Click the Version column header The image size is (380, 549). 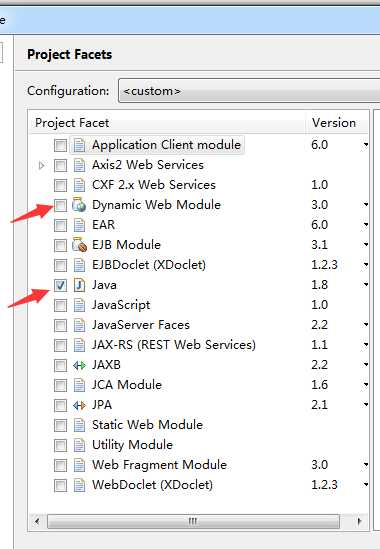click(x=336, y=123)
